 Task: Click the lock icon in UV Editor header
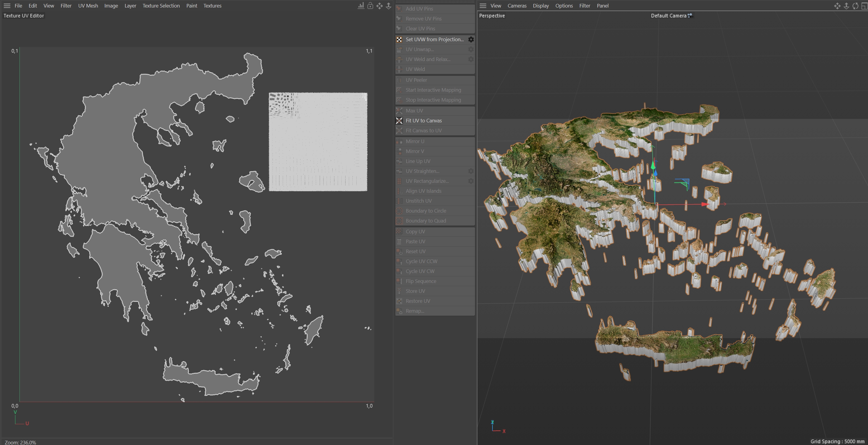(370, 6)
